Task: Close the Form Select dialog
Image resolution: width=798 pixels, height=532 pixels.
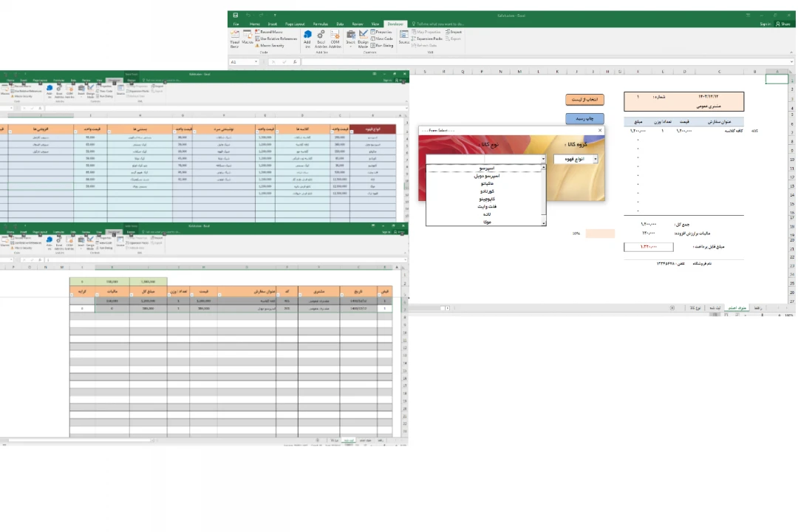Action: [x=599, y=130]
